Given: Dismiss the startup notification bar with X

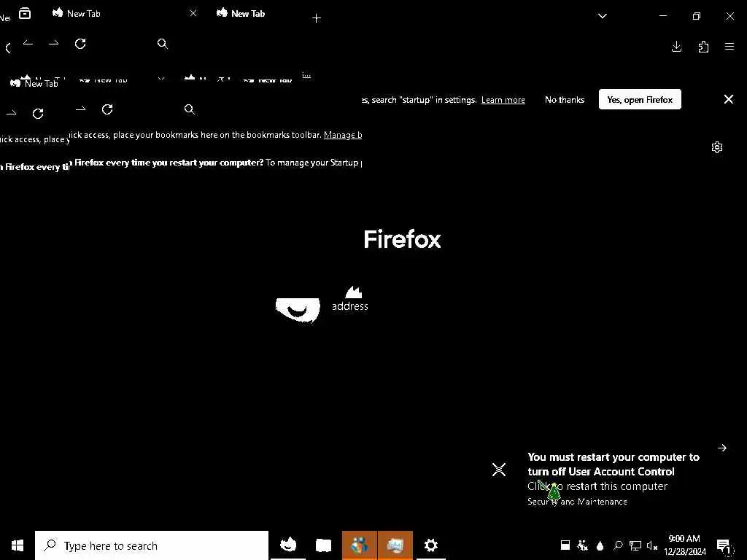Looking at the screenshot, I should click(x=729, y=99).
